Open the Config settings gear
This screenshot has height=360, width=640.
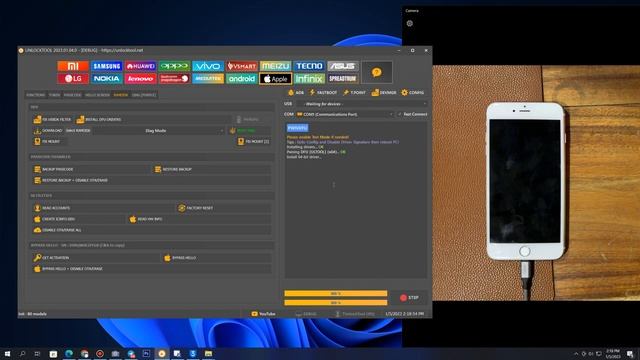point(413,93)
